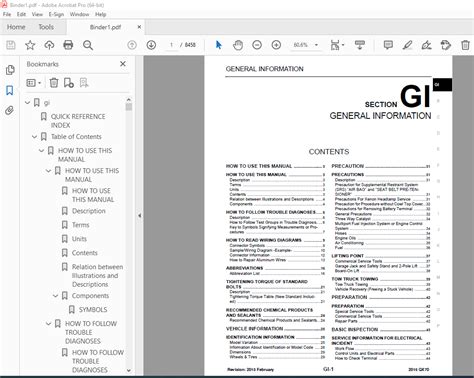Activate the Hand pan tool
This screenshot has width=474, height=378.
pos(238,45)
